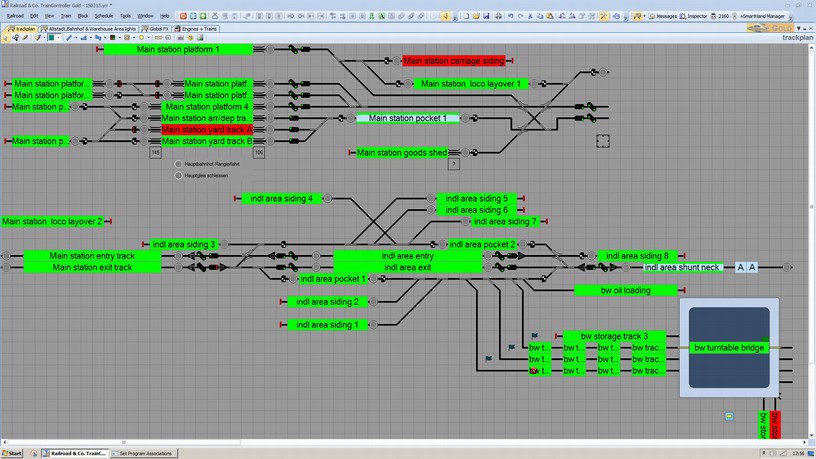Click the Print icon
The height and width of the screenshot is (459, 816).
[498, 16]
